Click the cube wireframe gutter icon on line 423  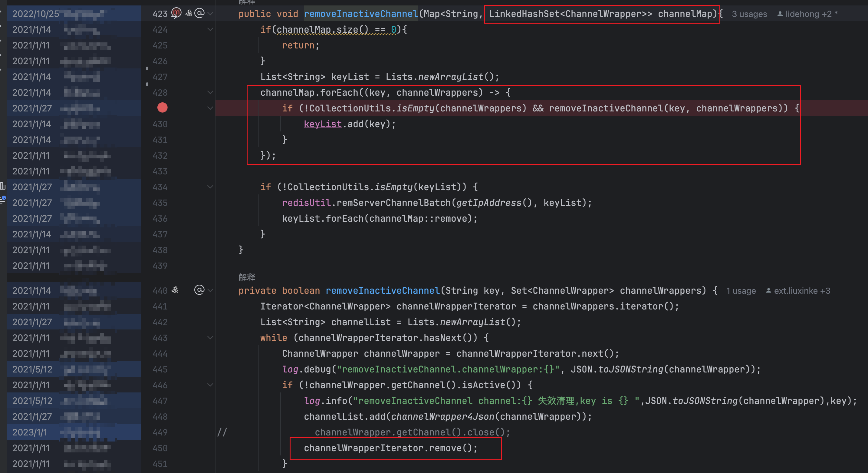pyautogui.click(x=189, y=13)
